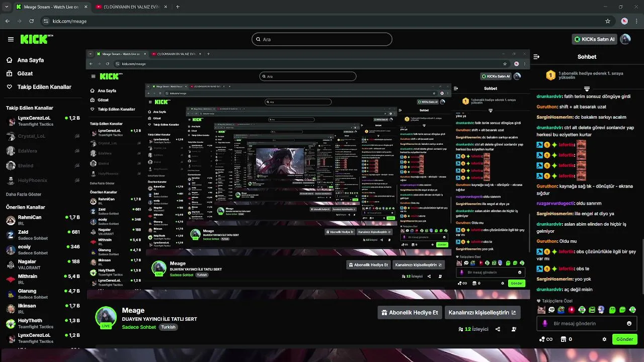644x362 pixels.
Task: Insert the angry green face emote
Action: [x=592, y=310]
